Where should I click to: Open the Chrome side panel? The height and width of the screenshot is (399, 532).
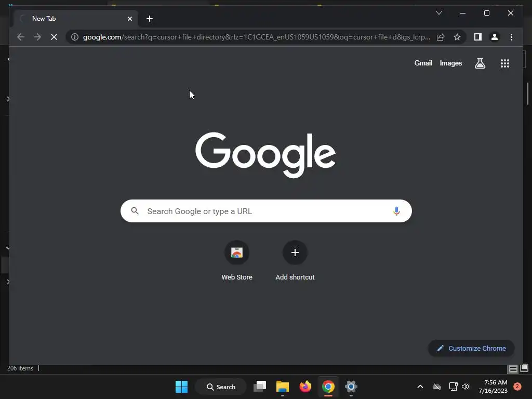tap(478, 37)
